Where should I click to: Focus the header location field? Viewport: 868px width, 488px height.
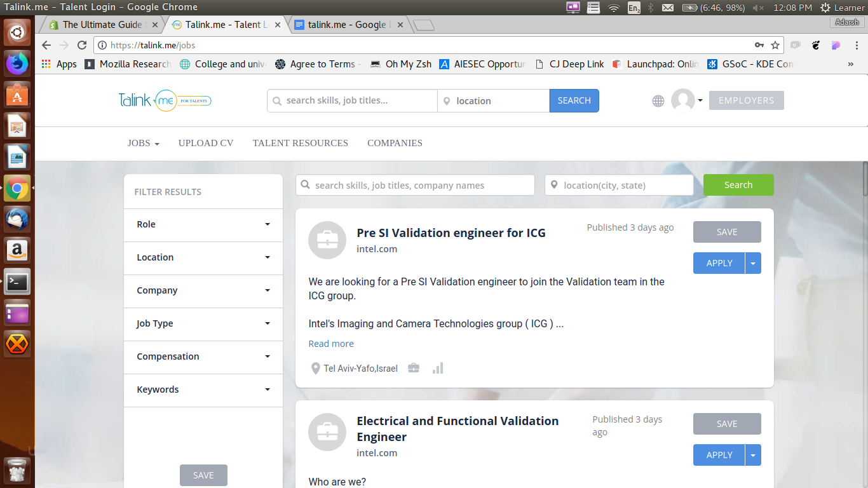coord(493,100)
